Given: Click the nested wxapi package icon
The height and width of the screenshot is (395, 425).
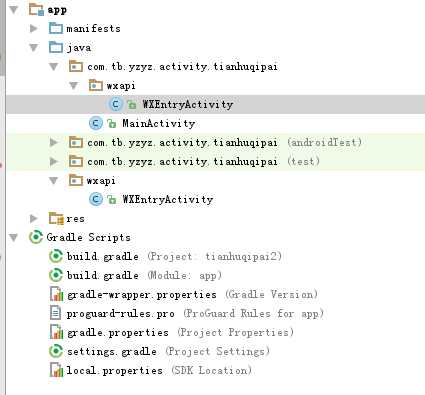Looking at the screenshot, I should [95, 85].
